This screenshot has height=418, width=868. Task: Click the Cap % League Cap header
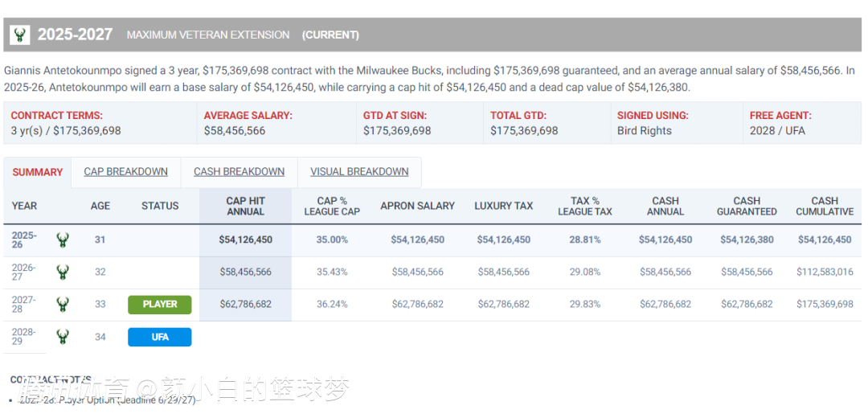[332, 206]
